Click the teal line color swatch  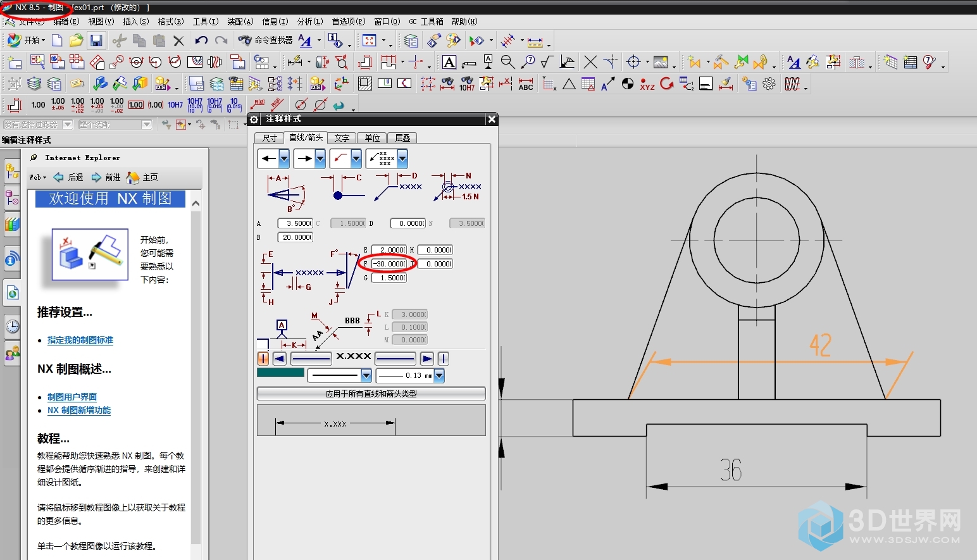[x=280, y=373]
